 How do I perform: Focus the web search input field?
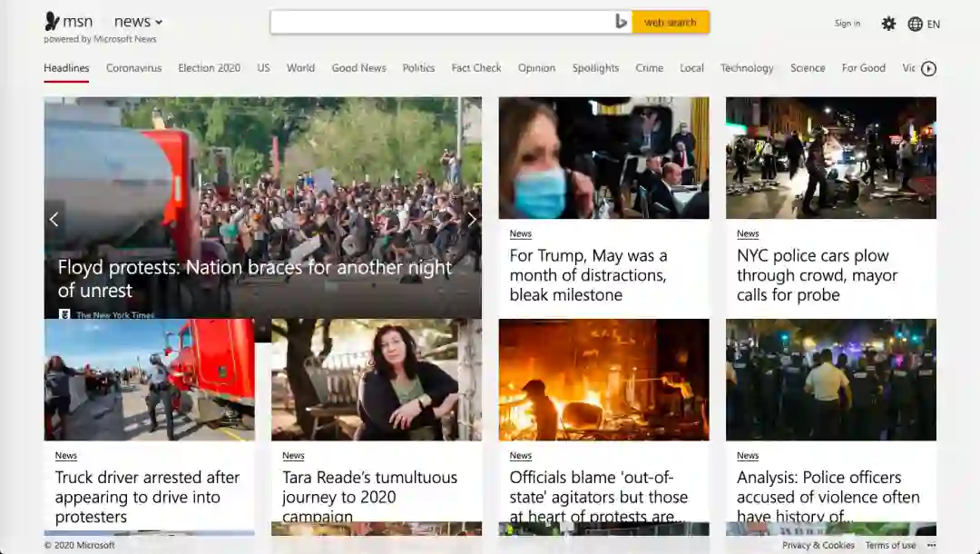tap(442, 22)
